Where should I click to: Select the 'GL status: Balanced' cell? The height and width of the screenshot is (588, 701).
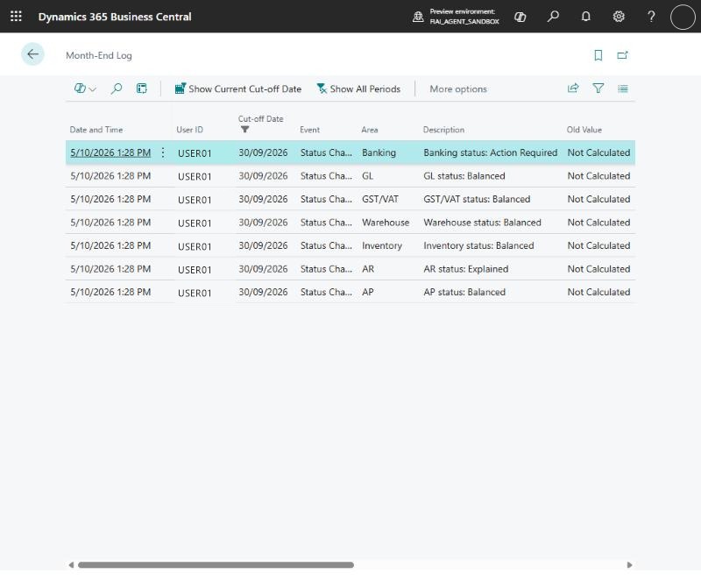[464, 176]
